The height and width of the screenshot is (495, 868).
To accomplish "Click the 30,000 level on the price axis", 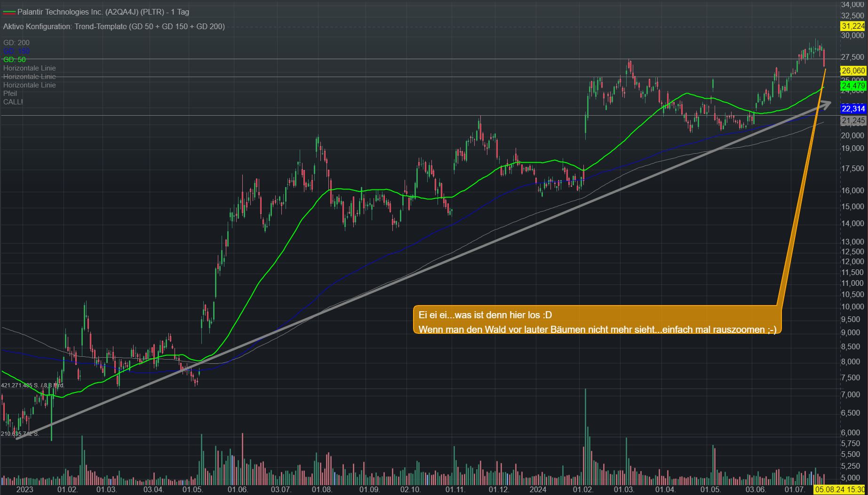I will [x=852, y=35].
